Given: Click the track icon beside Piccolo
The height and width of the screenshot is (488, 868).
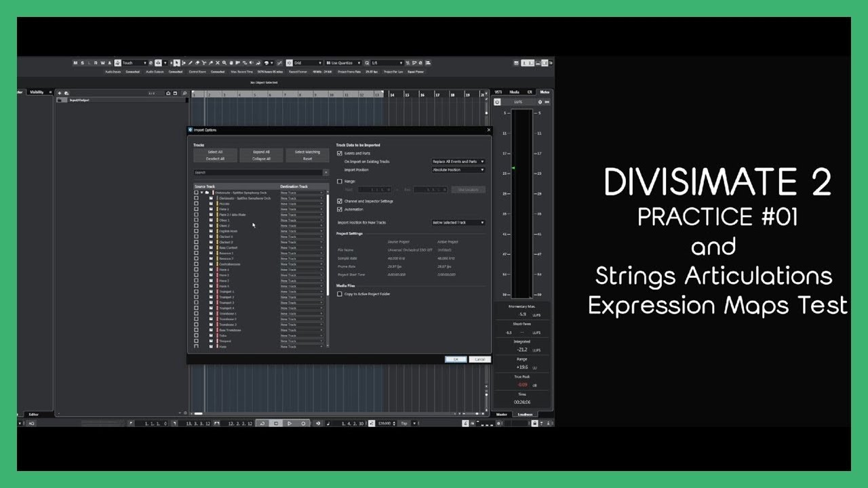Looking at the screenshot, I should (211, 203).
